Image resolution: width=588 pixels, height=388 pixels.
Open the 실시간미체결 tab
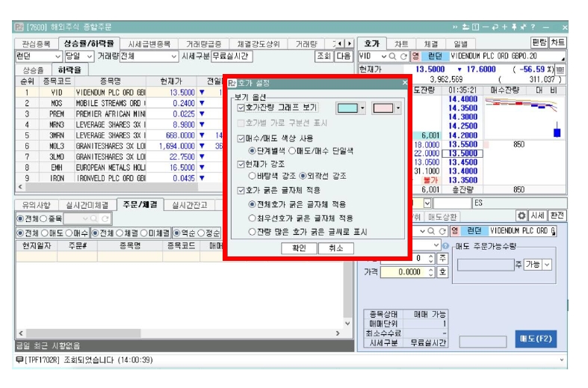(87, 206)
